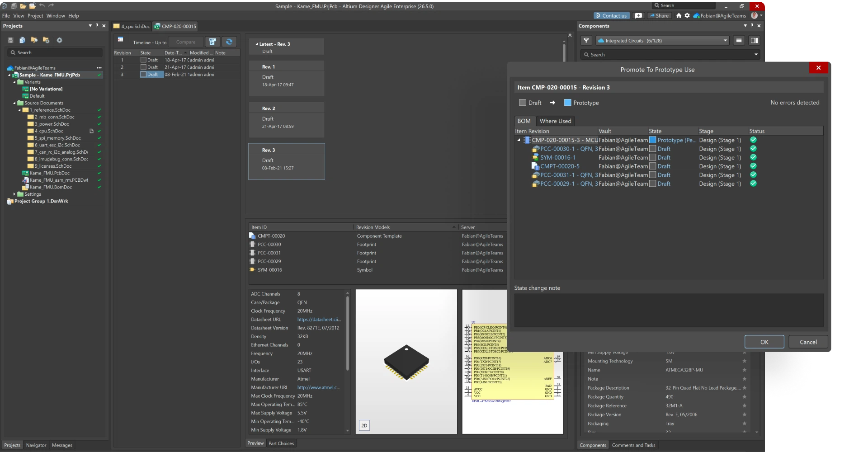Expand the Settings folder in the project tree

[x=14, y=194]
